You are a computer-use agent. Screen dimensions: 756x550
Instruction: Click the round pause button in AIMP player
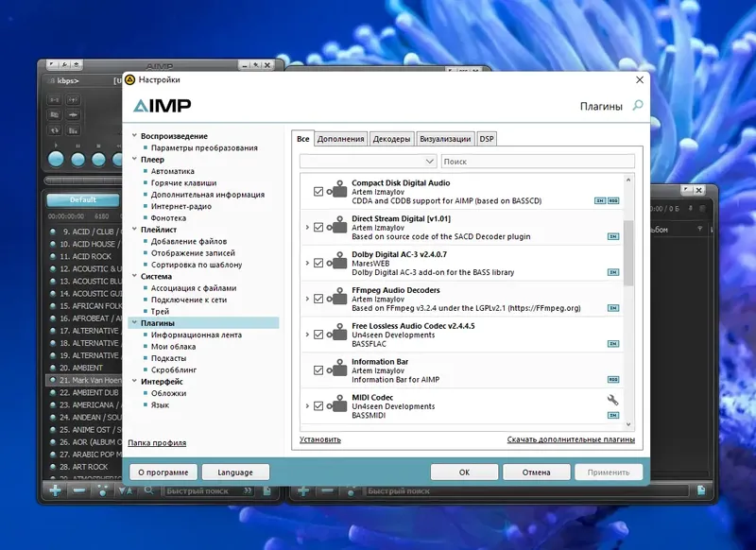coord(77,160)
